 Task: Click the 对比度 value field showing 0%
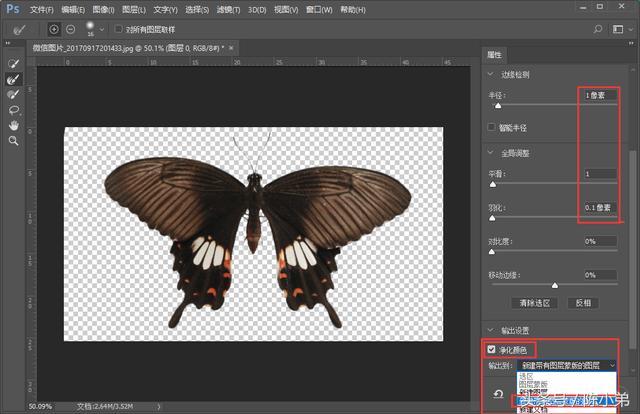(x=600, y=241)
